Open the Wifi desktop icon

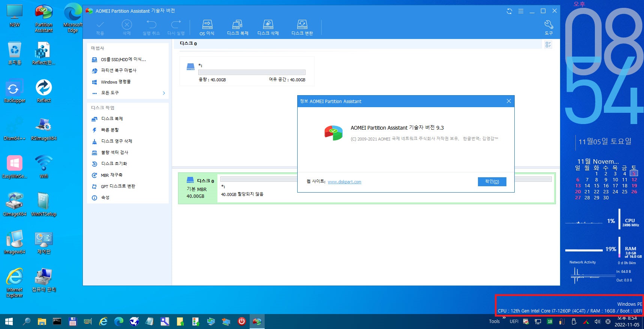point(43,166)
